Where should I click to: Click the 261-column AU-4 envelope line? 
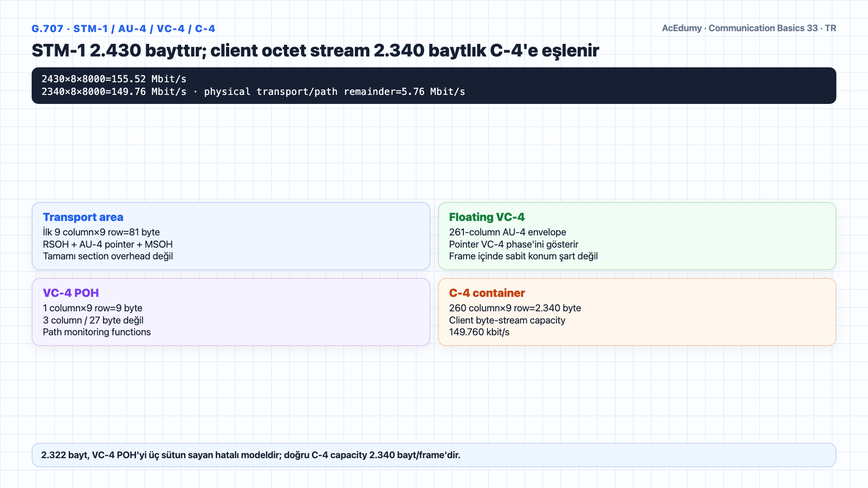coord(508,232)
